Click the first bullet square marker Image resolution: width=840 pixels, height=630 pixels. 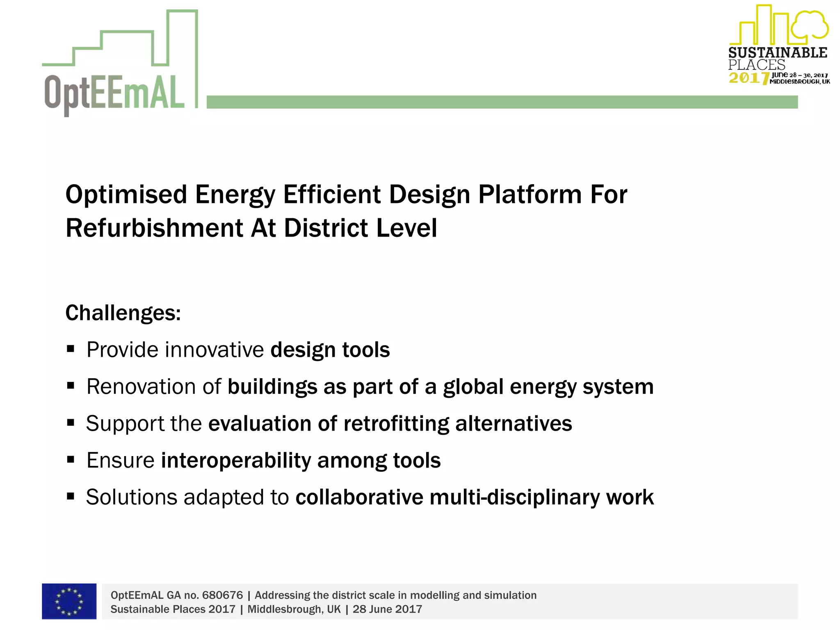point(71,349)
